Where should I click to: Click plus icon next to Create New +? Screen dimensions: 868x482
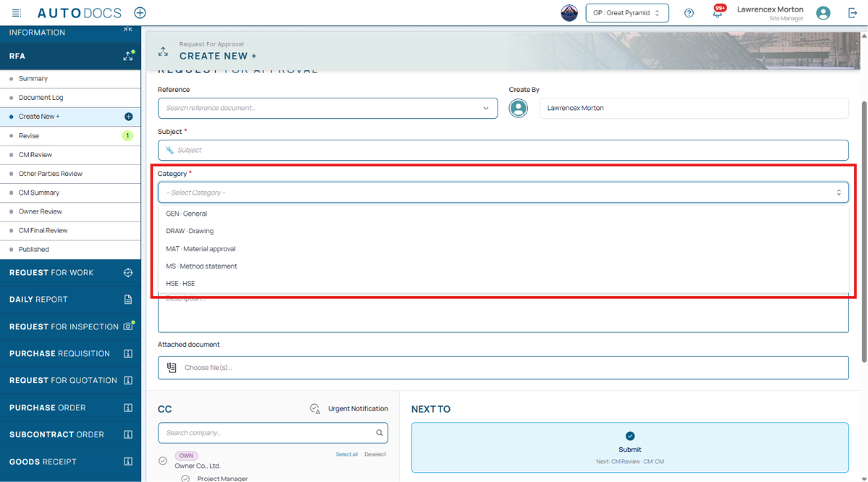coord(129,117)
